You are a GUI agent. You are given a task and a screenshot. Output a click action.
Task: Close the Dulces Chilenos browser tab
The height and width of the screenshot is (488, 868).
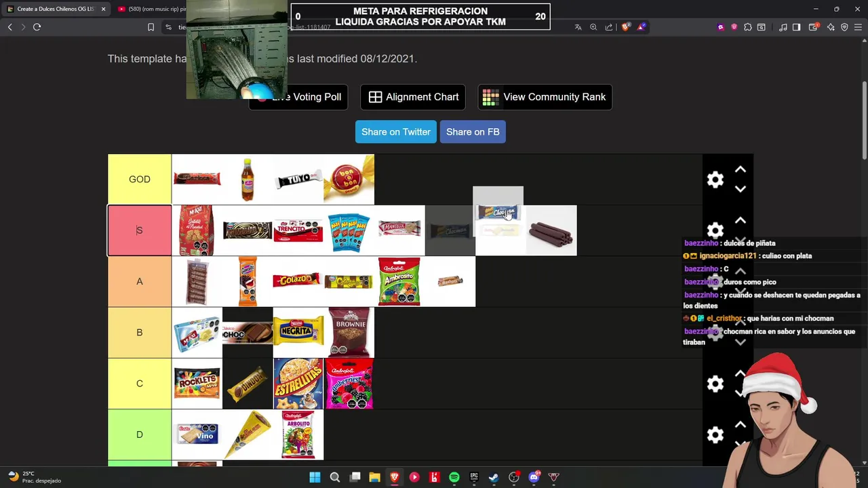(103, 9)
